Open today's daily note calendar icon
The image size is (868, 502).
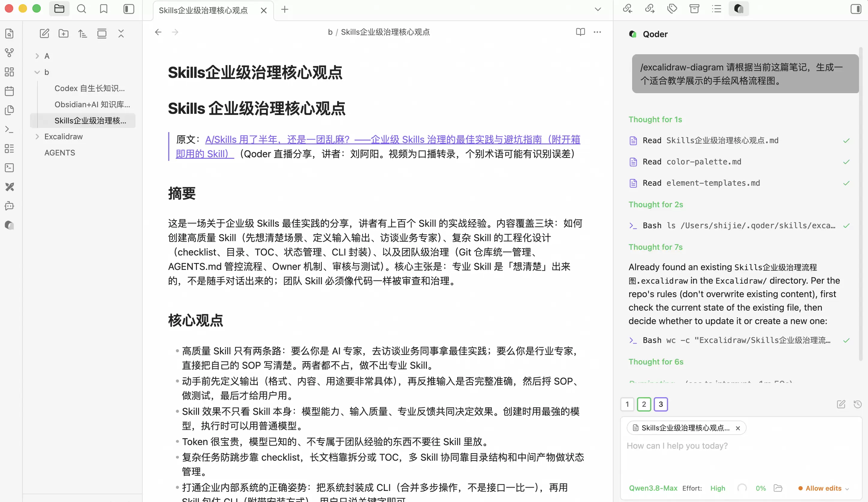[10, 91]
